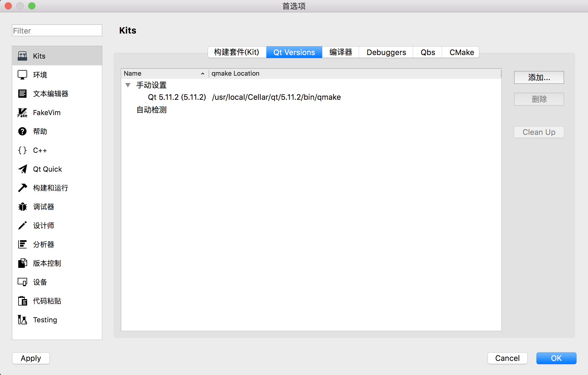The height and width of the screenshot is (375, 588).
Task: Click 添加 (Add) button to add Qt version
Action: [539, 78]
